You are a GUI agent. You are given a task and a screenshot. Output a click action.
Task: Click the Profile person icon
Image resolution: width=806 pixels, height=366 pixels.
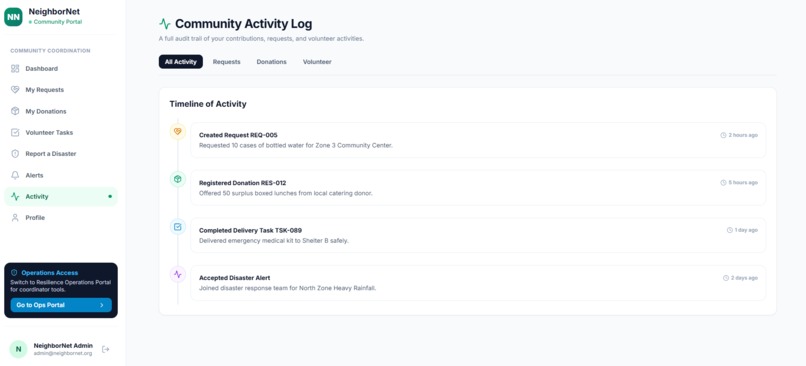(x=15, y=217)
